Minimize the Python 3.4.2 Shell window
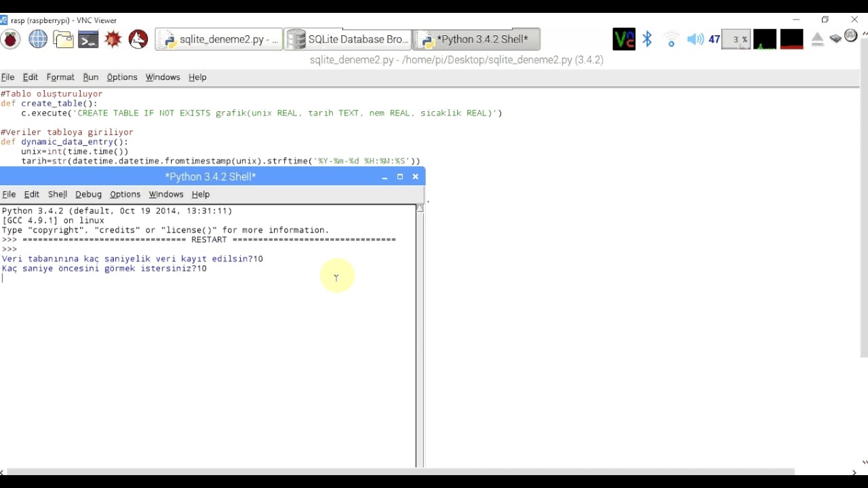868x488 pixels. (384, 177)
